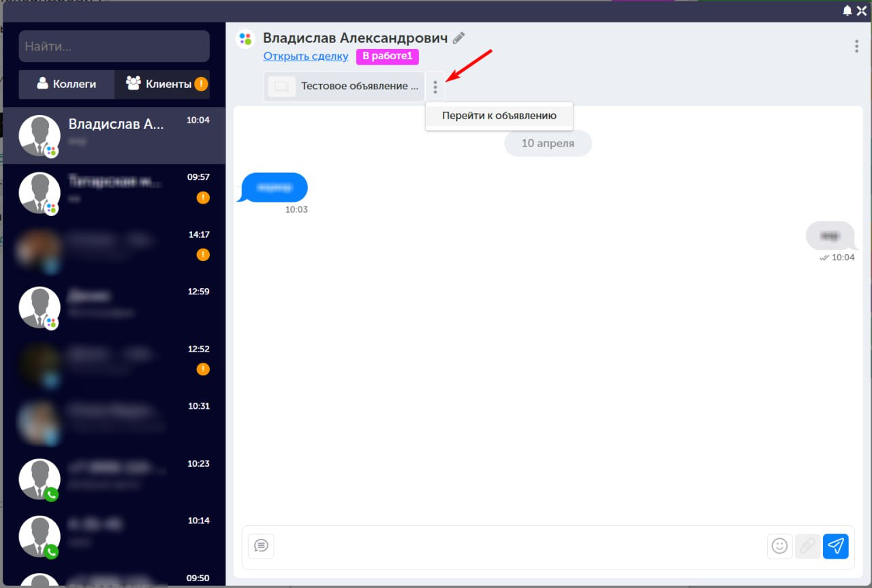Click unread badge on 12:52 chat
This screenshot has width=872, height=588.
point(203,369)
